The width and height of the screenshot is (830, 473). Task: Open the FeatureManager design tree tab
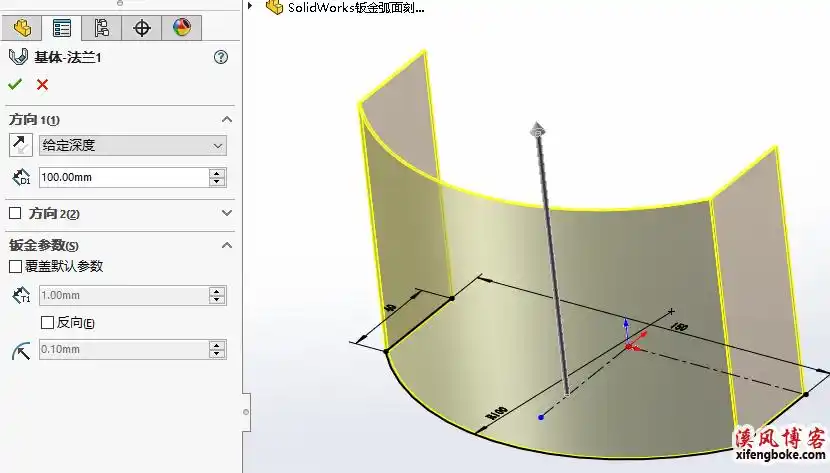pyautogui.click(x=22, y=28)
